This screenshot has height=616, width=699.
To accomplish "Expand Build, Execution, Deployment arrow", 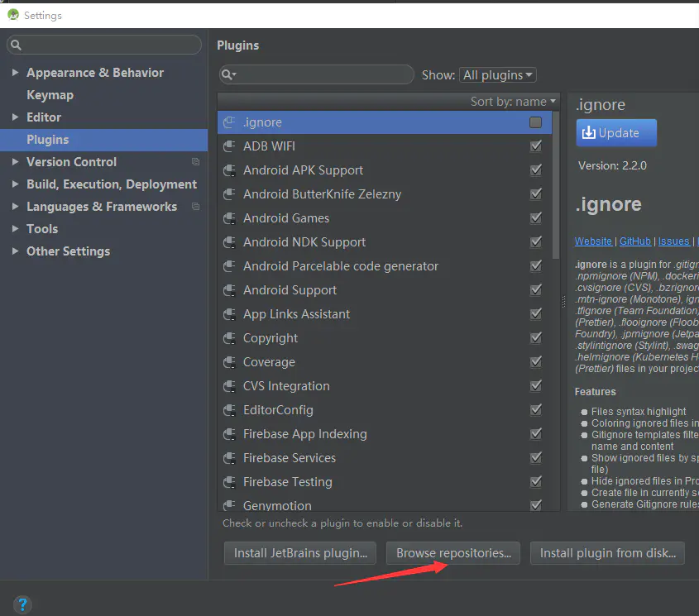I will click(x=15, y=184).
